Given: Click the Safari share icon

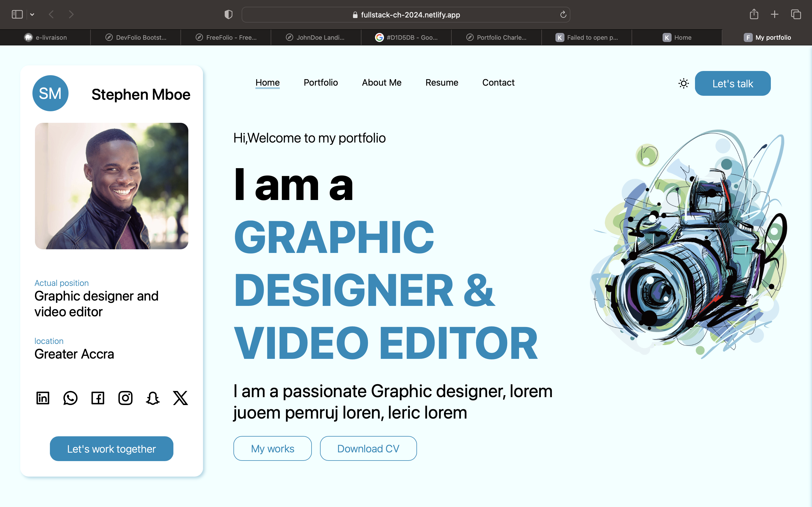Looking at the screenshot, I should tap(754, 14).
